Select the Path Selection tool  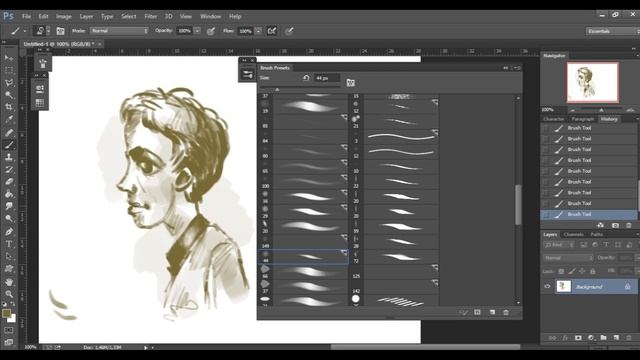click(9, 256)
